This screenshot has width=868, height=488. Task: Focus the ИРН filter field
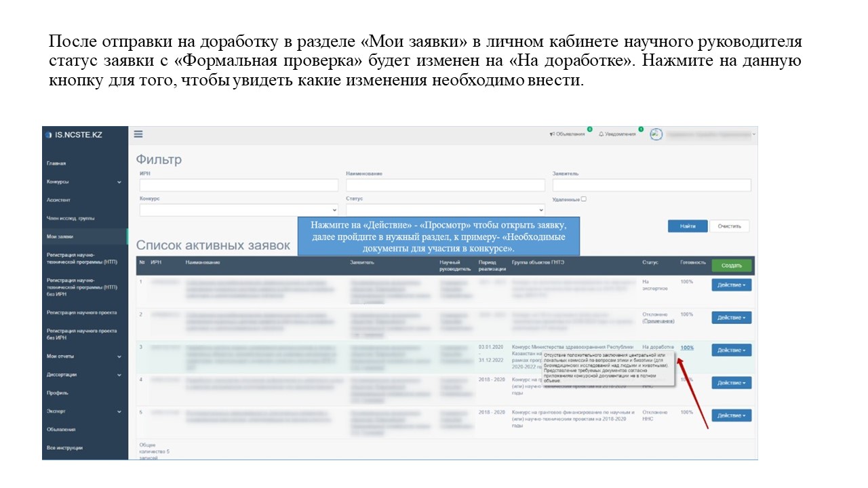point(239,185)
